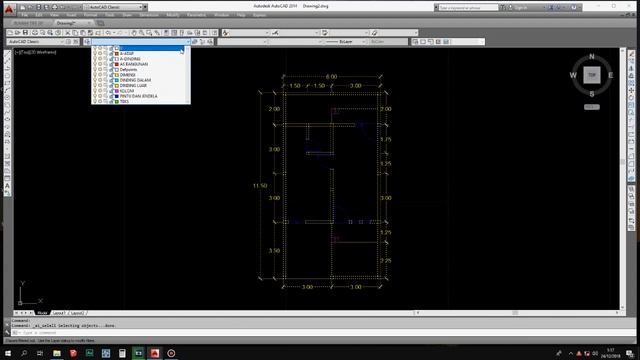The height and width of the screenshot is (360, 640).
Task: Activate the Pan hand tool
Action: point(133,33)
